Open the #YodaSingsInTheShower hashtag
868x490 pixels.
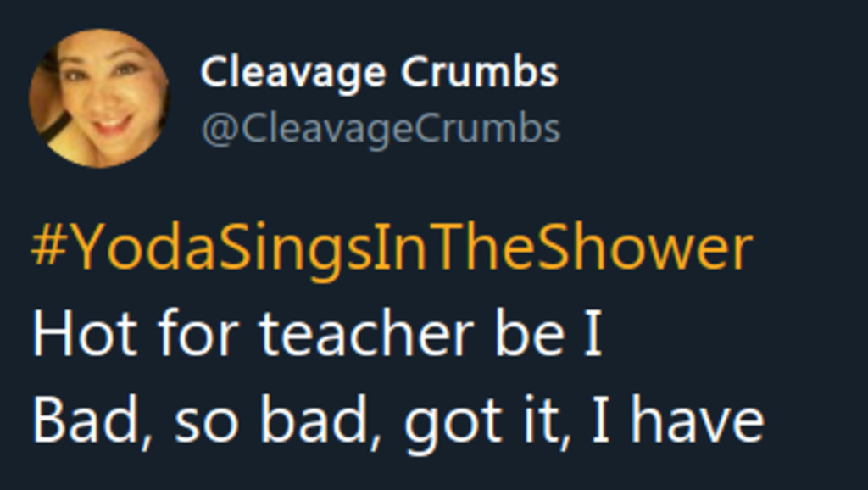[392, 250]
